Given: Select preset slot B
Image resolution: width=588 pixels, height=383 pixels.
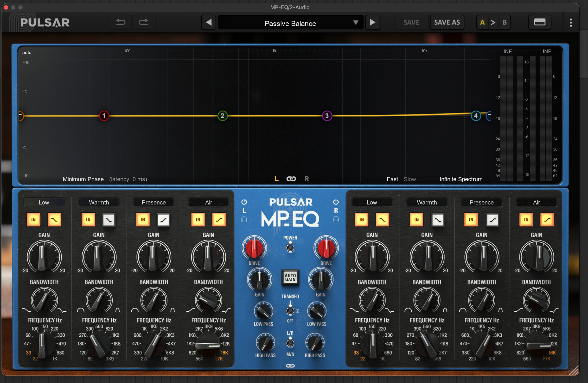Looking at the screenshot, I should point(505,22).
